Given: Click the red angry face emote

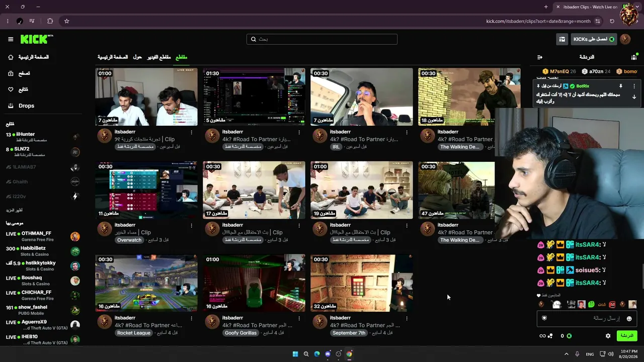Looking at the screenshot, I should pyautogui.click(x=612, y=304).
